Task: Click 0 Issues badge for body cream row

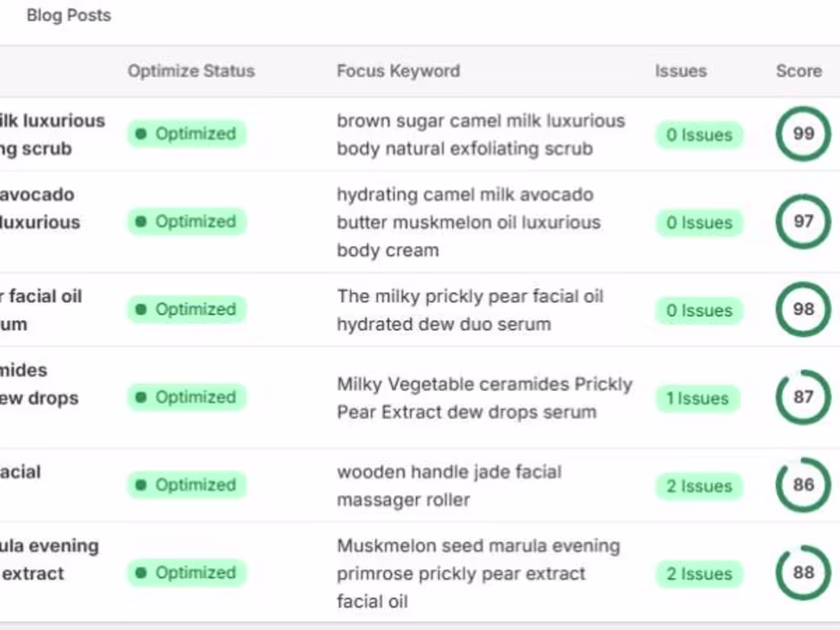Action: (699, 223)
